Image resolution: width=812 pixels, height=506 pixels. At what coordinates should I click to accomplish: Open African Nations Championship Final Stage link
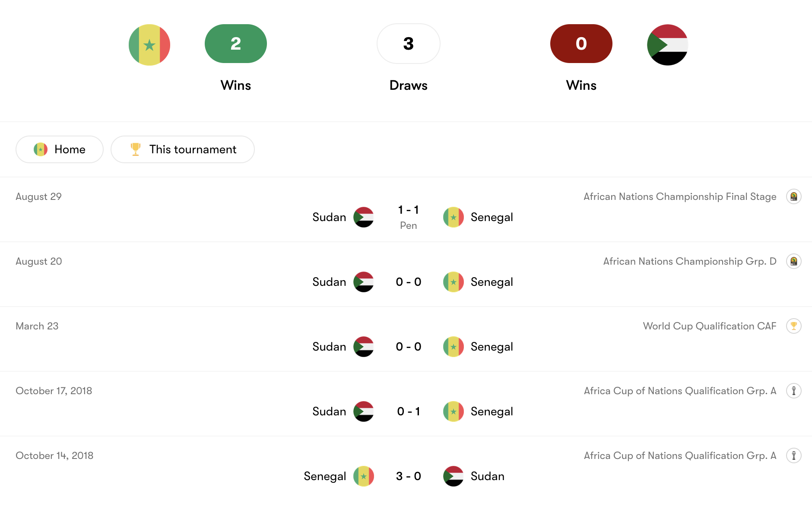tap(680, 196)
